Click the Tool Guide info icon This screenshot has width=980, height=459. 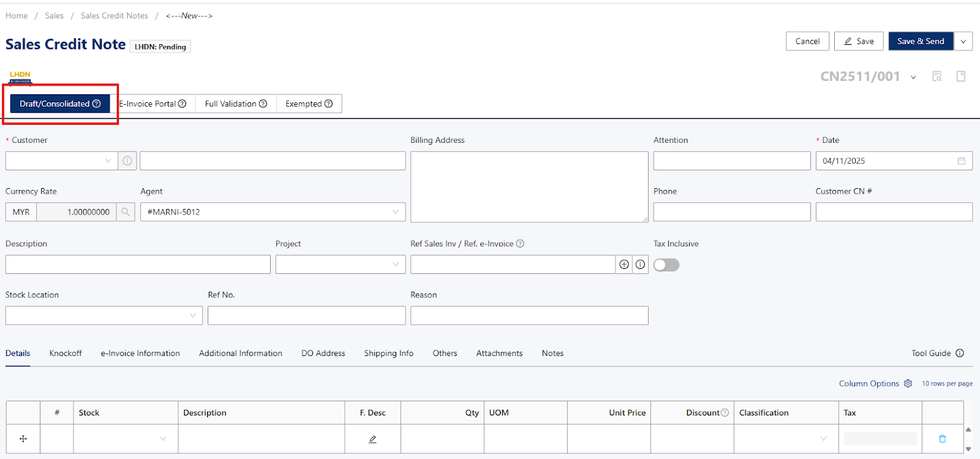[960, 353]
